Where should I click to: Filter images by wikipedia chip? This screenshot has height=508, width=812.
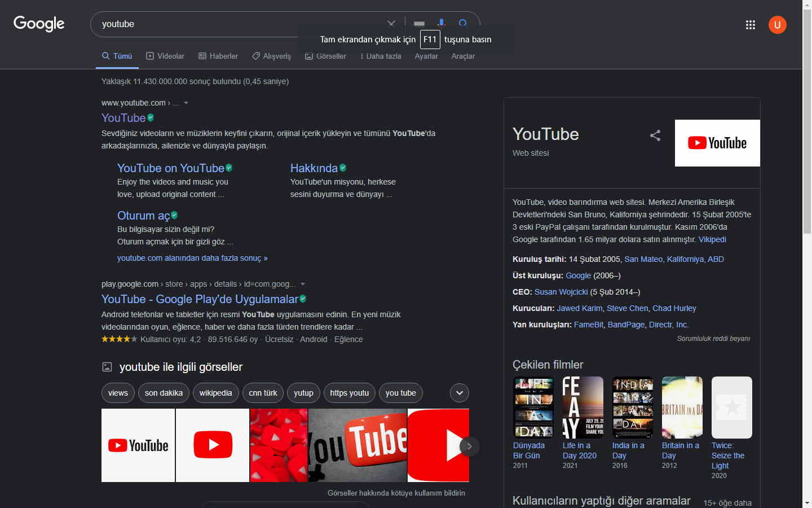click(215, 393)
